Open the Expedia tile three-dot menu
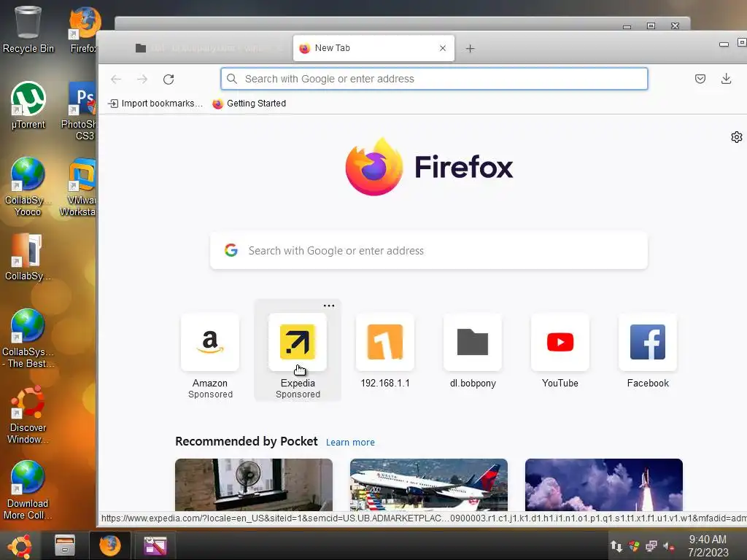Viewport: 747px width, 560px height. (x=329, y=306)
